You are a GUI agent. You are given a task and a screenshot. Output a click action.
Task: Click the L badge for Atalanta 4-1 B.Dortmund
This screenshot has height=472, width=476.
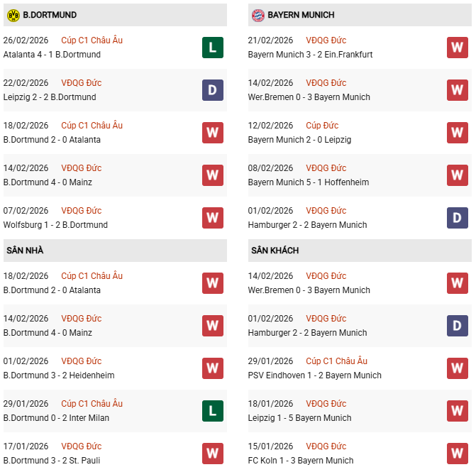[x=212, y=48]
